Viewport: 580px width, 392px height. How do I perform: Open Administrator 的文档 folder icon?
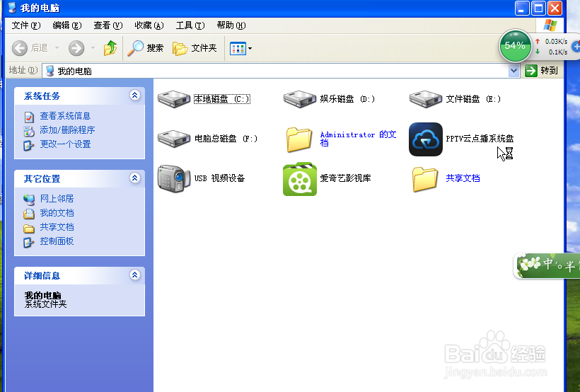[x=300, y=139]
